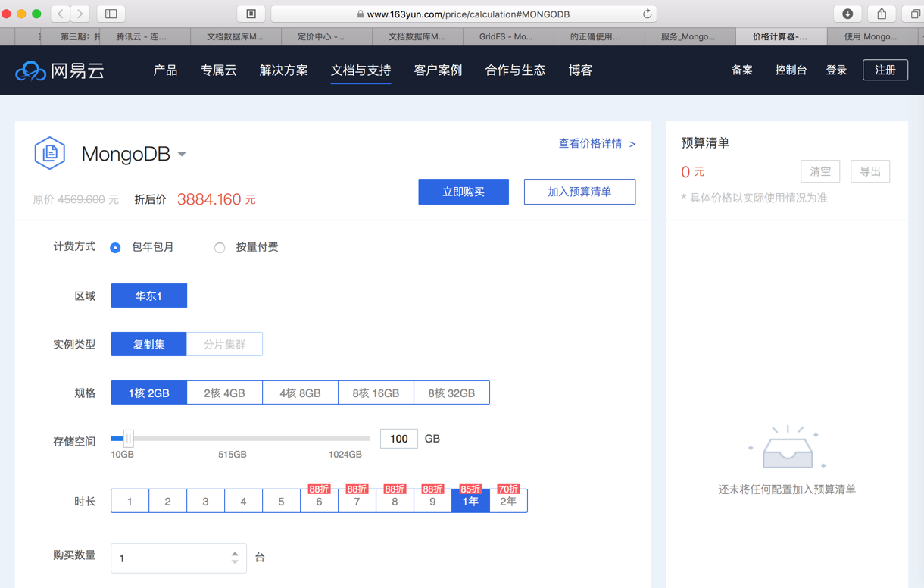The height and width of the screenshot is (588, 924).
Task: Reload page with refresh icon
Action: (647, 14)
